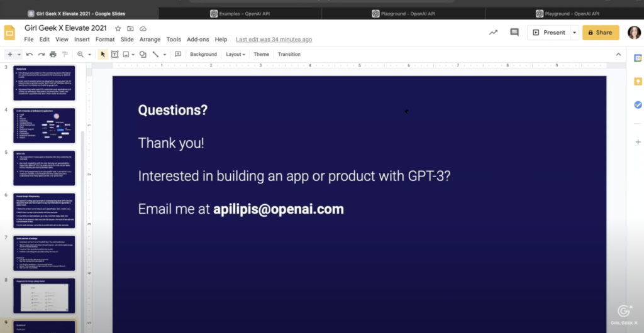The image size is (644, 333).
Task: Click the activity dashboard trend icon
Action: point(493,33)
